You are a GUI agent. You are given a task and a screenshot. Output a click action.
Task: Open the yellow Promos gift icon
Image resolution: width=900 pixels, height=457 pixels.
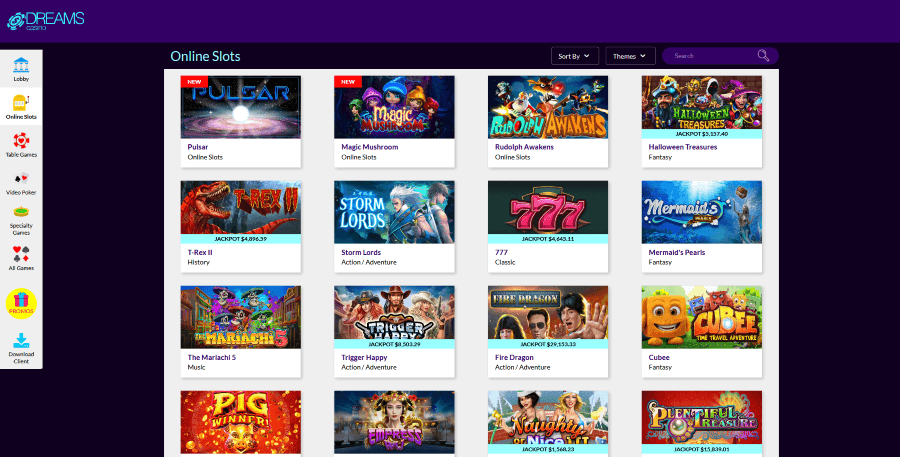(21, 304)
